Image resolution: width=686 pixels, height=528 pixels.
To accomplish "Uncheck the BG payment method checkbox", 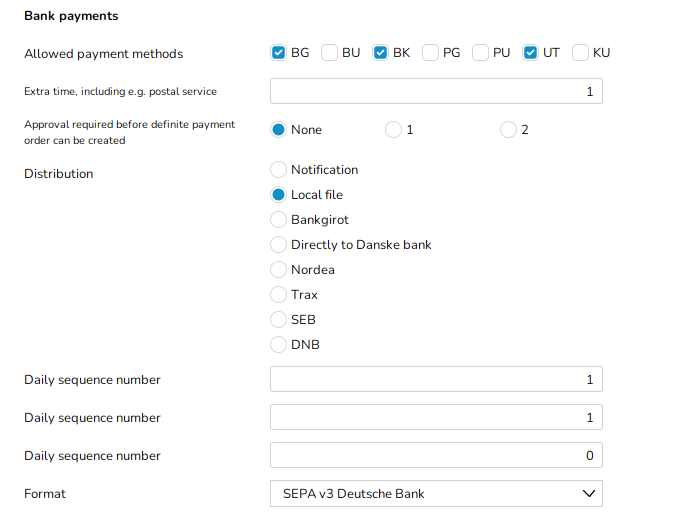I will pos(279,53).
